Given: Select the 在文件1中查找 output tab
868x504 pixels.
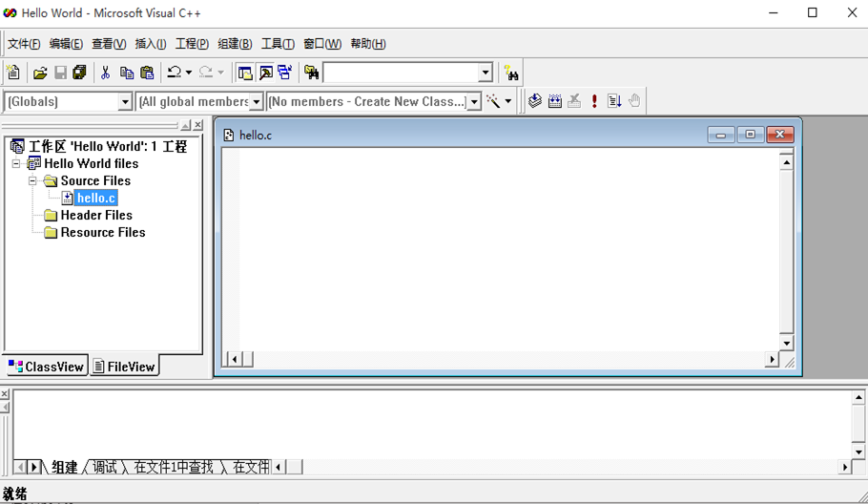Looking at the screenshot, I should click(174, 468).
